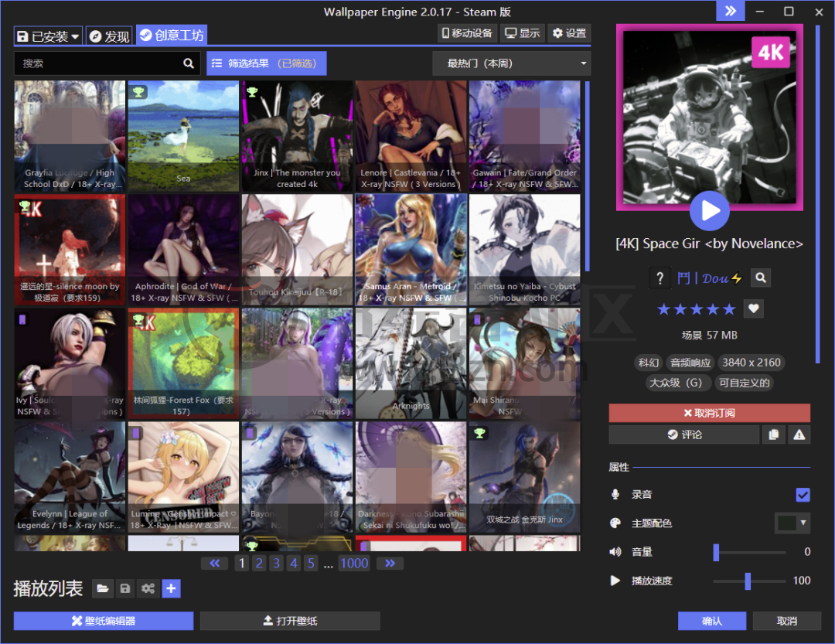
Task: Report wallpaper with warning triangle icon
Action: 799,434
